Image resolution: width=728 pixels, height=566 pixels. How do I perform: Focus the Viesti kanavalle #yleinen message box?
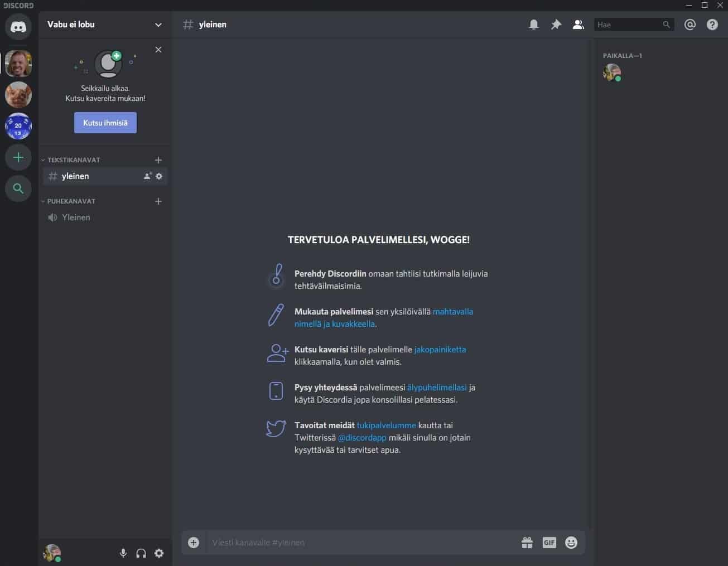363,543
